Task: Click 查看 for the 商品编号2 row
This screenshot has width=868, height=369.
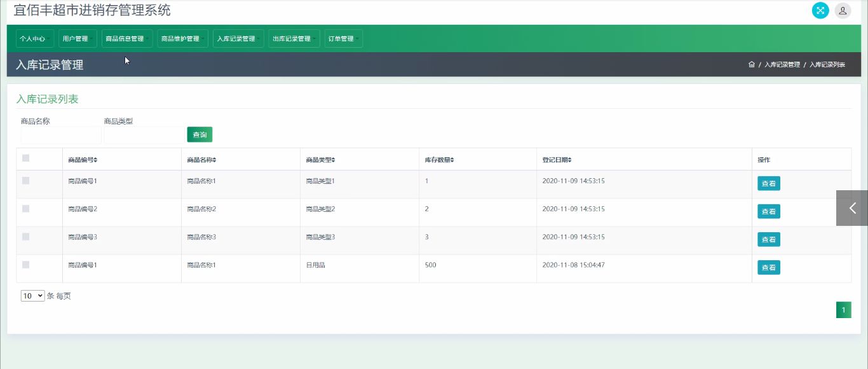Action: pos(769,211)
